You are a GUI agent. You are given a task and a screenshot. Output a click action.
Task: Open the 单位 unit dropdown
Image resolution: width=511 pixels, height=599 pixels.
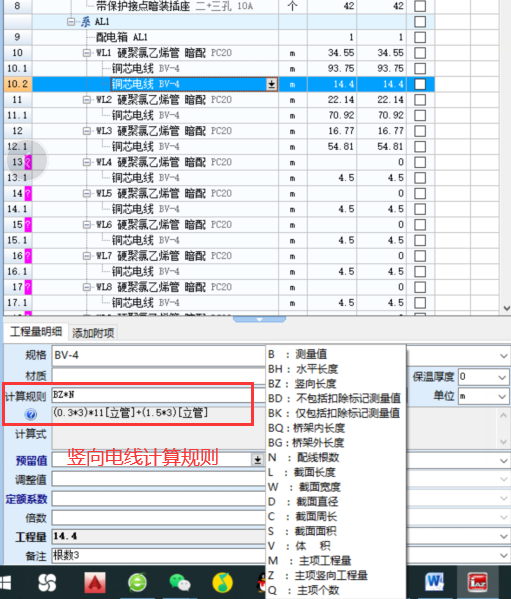(x=503, y=397)
